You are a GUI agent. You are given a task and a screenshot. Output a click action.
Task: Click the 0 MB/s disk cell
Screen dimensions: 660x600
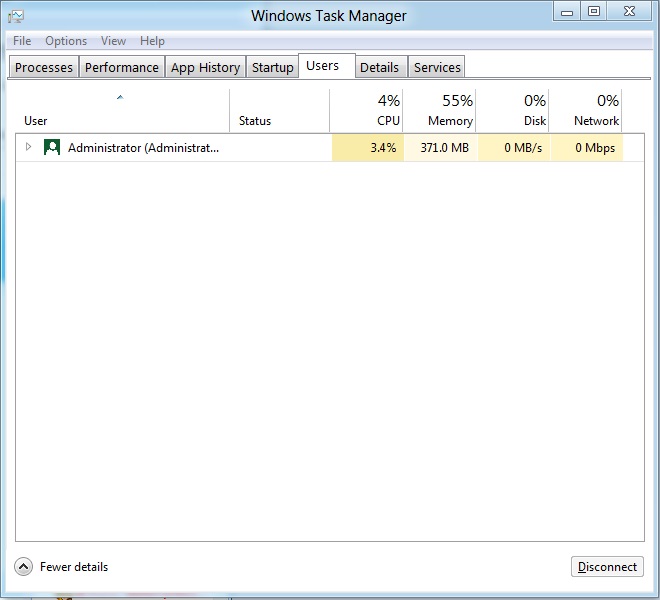[514, 148]
